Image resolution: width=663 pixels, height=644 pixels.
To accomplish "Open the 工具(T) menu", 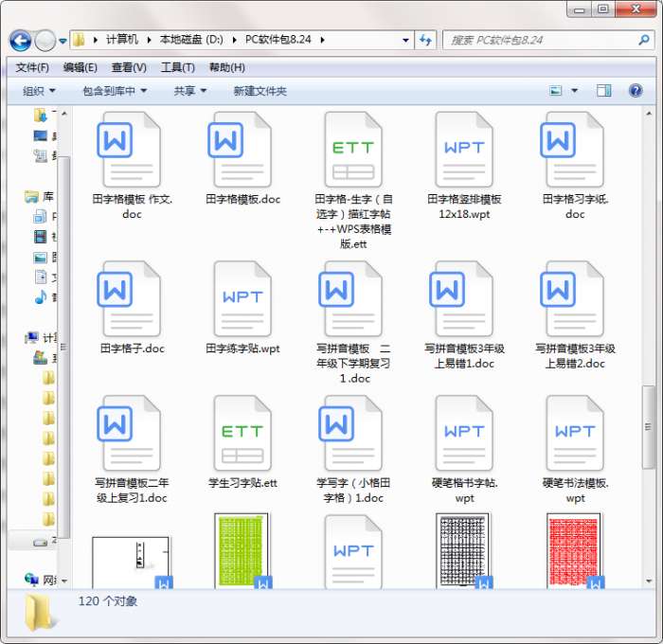I will [x=177, y=67].
